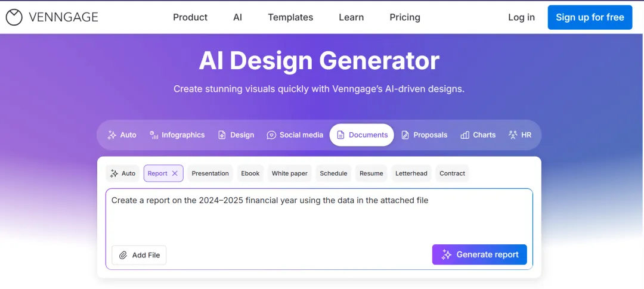Open the Learn menu
Viewport: 644px width, 289px height.
(351, 17)
